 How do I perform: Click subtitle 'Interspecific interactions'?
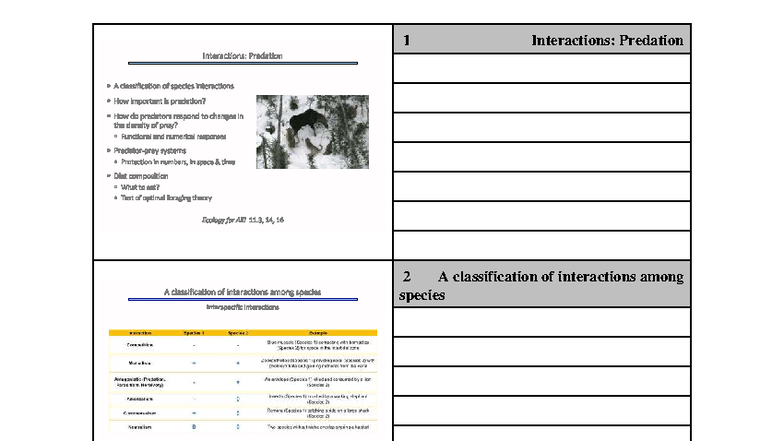[x=242, y=307]
